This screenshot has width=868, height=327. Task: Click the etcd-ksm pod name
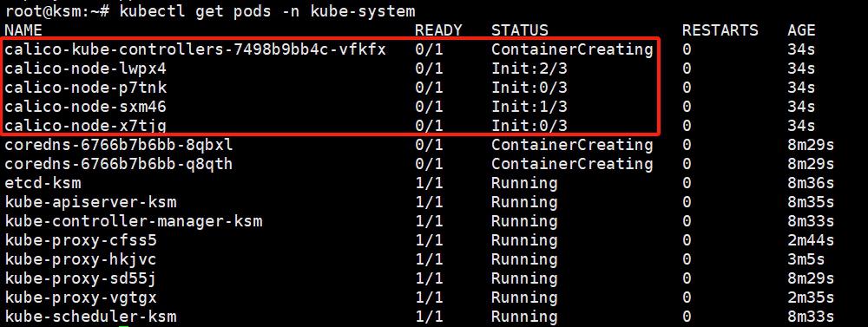click(x=43, y=183)
